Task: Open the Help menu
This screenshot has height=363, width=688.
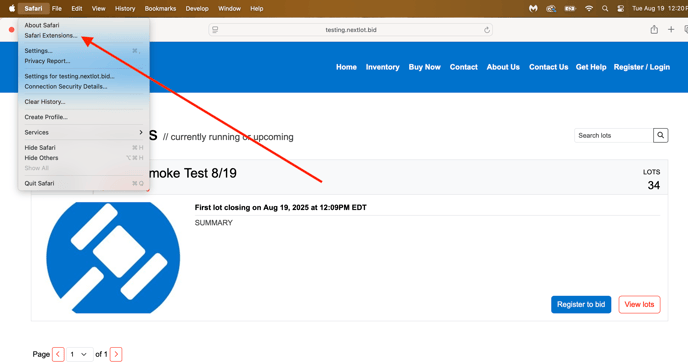Action: [257, 8]
